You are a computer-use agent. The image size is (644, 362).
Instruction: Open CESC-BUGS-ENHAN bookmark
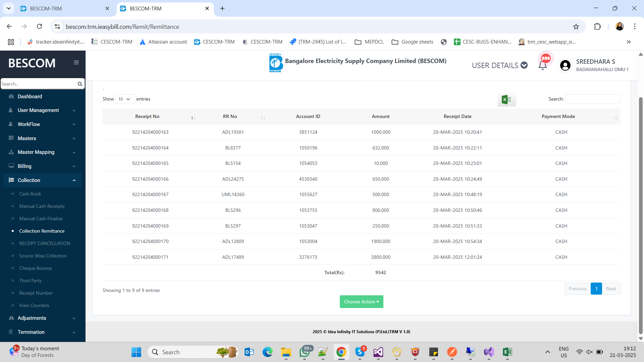482,42
